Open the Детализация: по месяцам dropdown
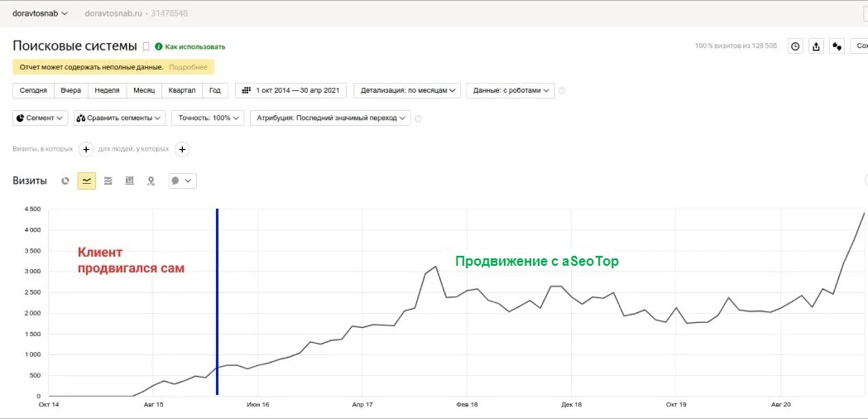This screenshot has height=419, width=868. pos(407,90)
